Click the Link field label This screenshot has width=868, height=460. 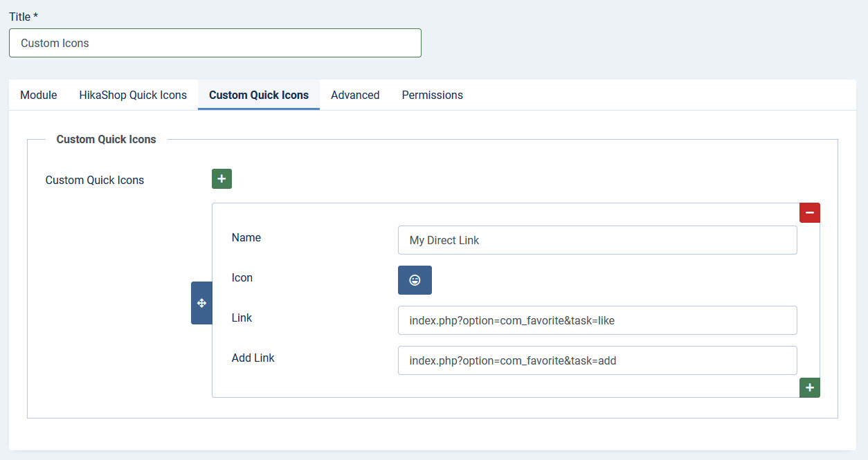(242, 318)
